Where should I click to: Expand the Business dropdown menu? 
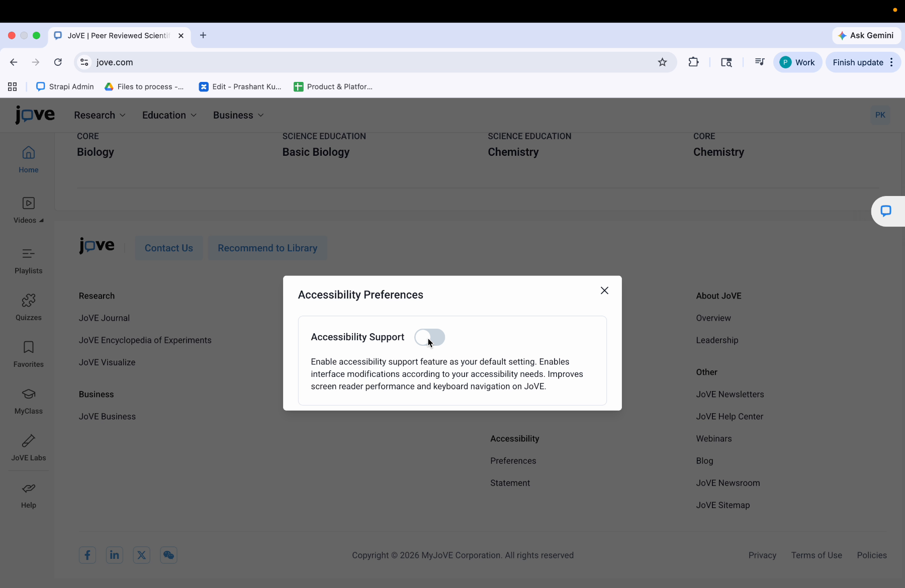(x=238, y=115)
